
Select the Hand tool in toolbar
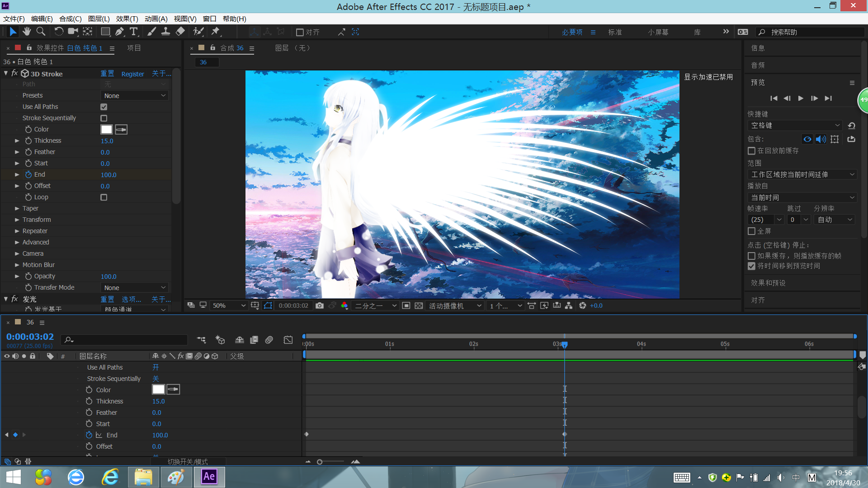click(x=27, y=32)
